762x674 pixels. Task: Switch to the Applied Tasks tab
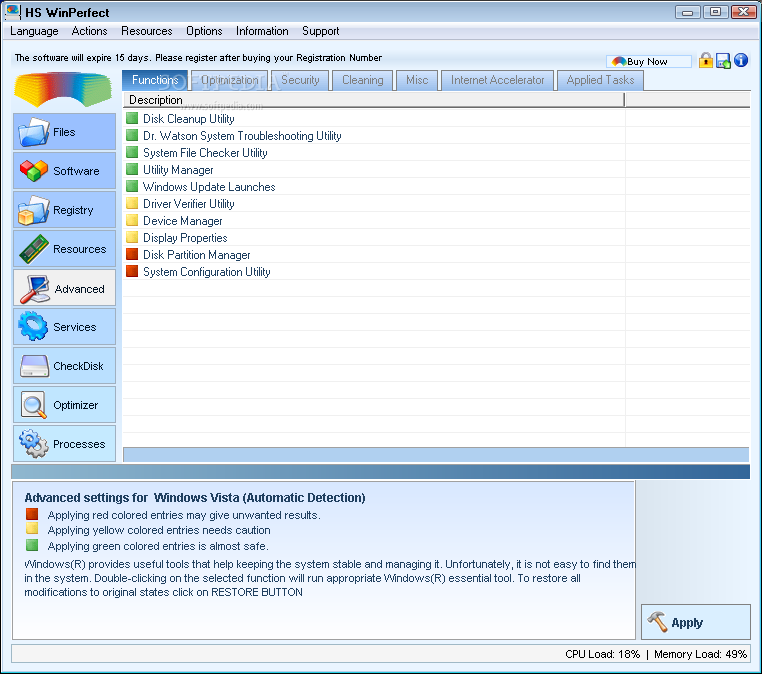(600, 80)
